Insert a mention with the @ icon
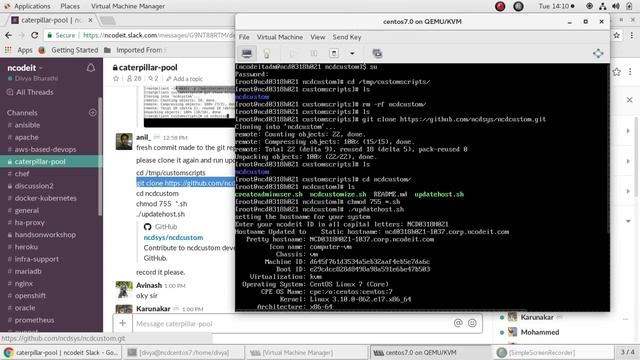 (x=458, y=323)
